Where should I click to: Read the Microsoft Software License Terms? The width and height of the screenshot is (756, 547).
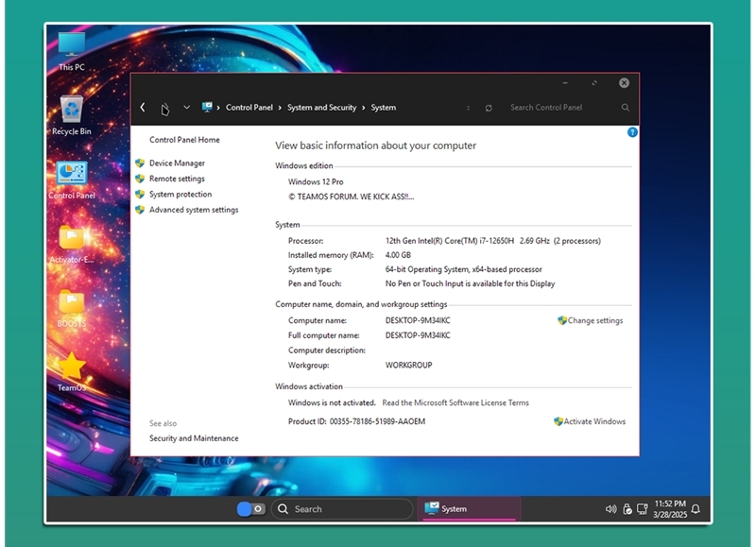[455, 402]
